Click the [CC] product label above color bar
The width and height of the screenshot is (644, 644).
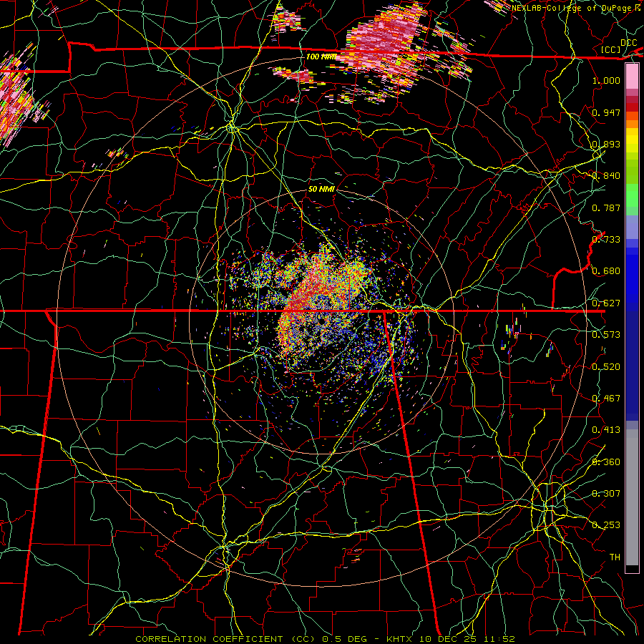tap(611, 49)
